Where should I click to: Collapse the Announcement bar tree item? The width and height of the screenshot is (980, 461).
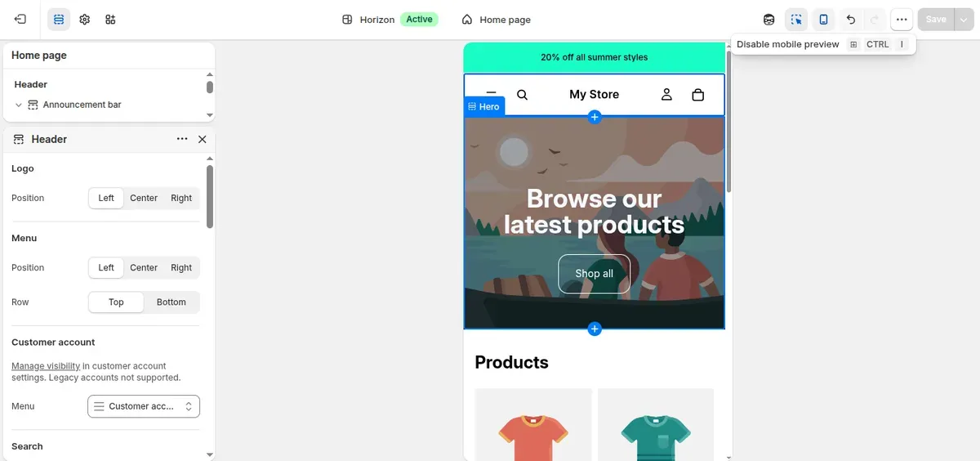coord(19,105)
